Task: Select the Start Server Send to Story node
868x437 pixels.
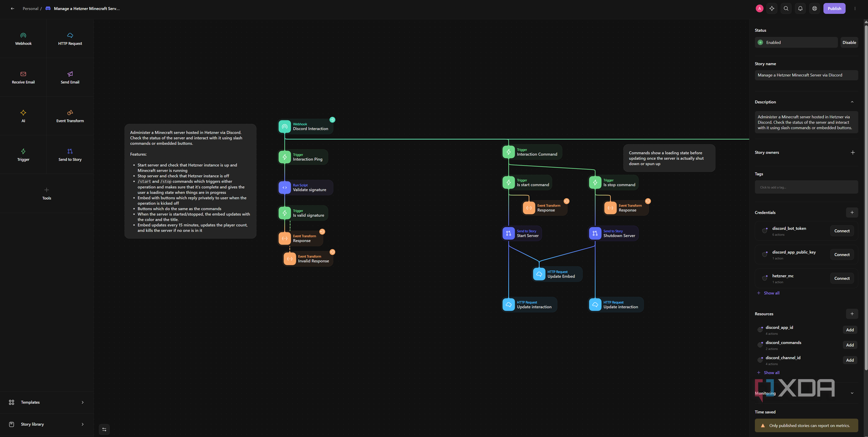Action: click(522, 233)
